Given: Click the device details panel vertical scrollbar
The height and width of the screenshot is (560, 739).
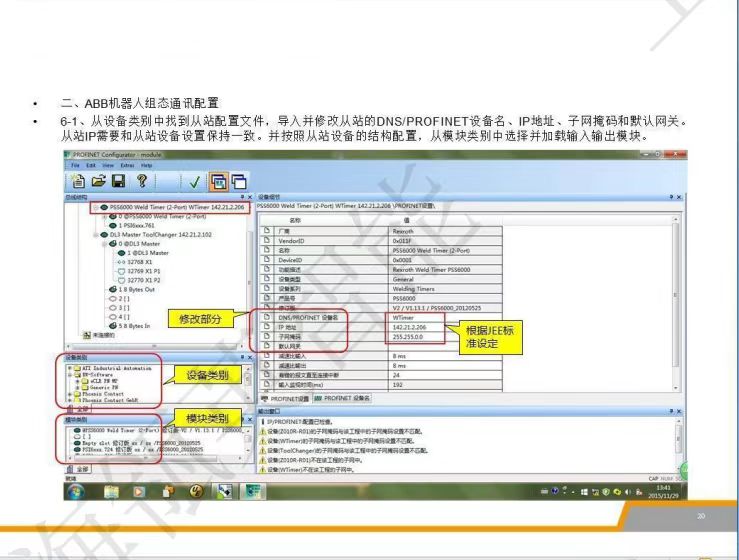Looking at the screenshot, I should coord(676,303).
